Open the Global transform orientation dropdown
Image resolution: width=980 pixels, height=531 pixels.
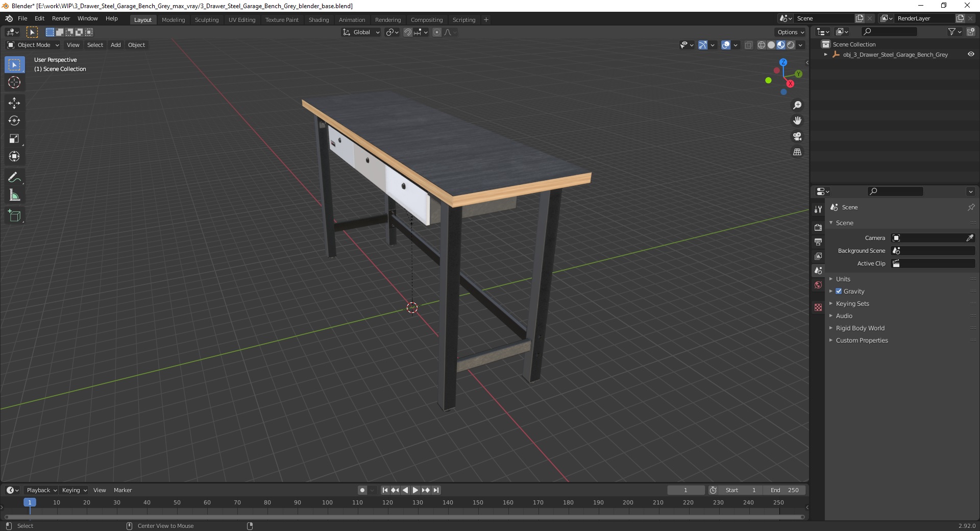pos(361,32)
